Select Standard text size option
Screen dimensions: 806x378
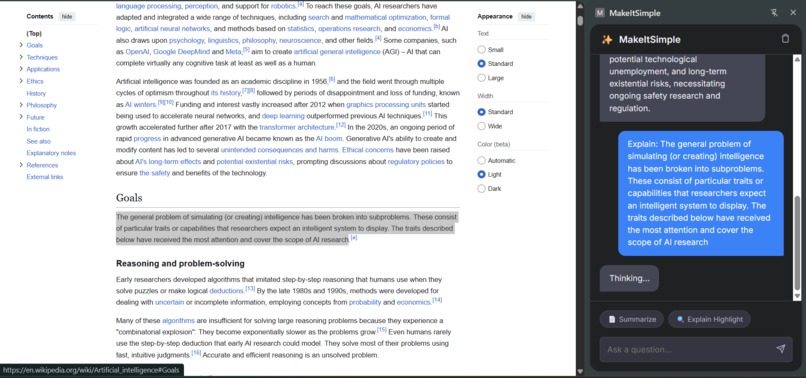click(482, 64)
